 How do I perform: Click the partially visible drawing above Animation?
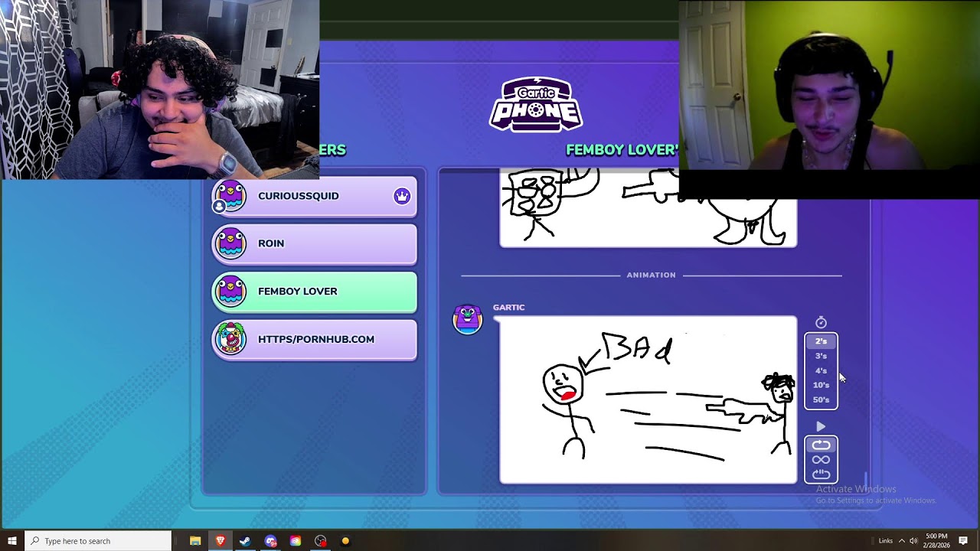(x=648, y=208)
